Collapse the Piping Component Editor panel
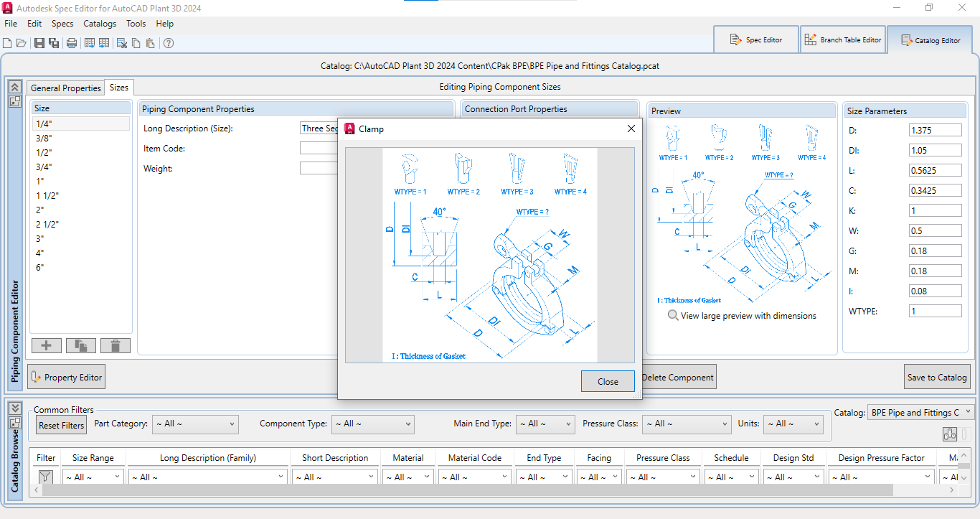 pos(14,87)
